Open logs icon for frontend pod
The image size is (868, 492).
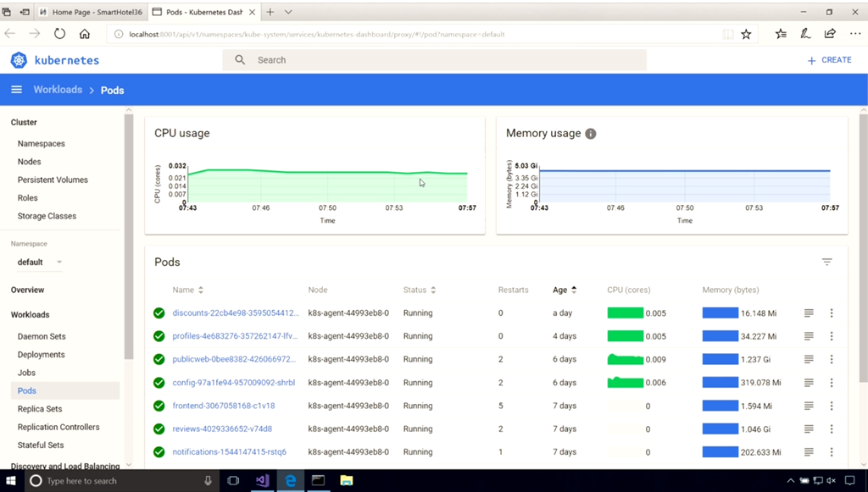809,406
